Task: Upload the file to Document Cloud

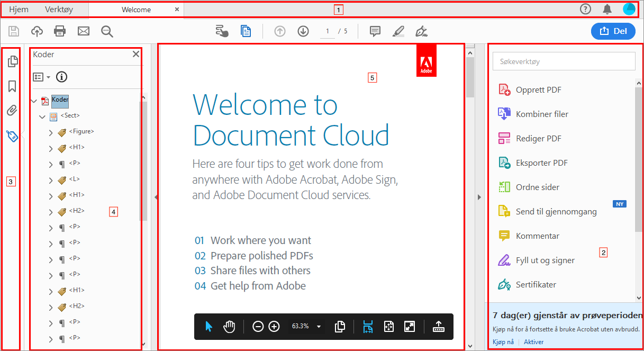Action: click(x=37, y=31)
